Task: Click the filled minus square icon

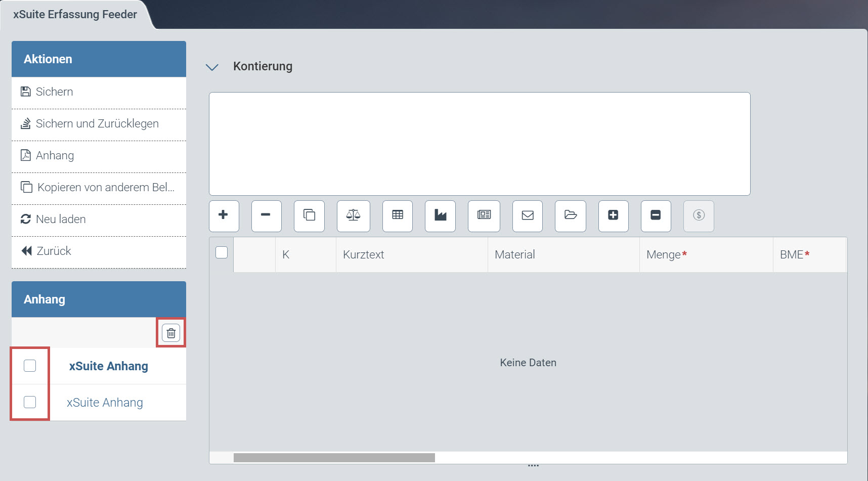Action: click(656, 215)
